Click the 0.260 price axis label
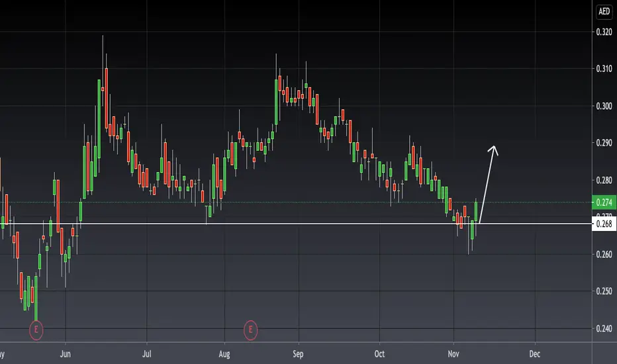 pos(604,254)
